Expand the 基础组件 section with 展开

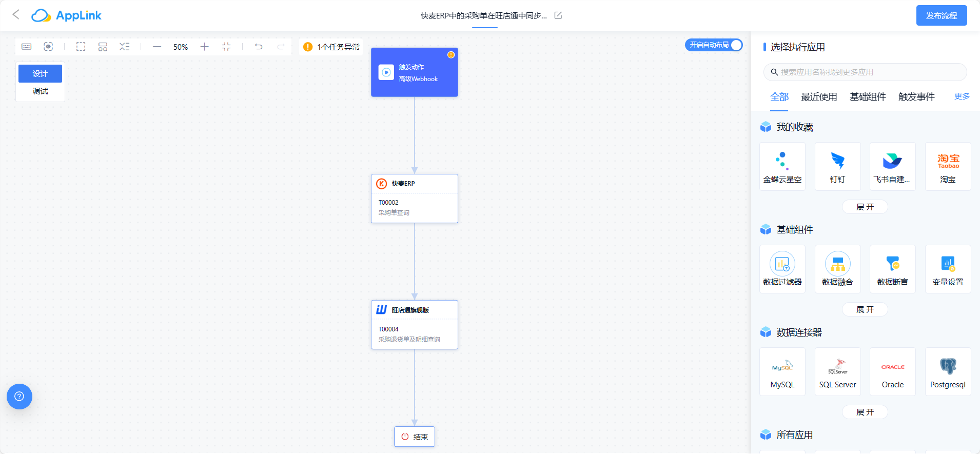865,310
